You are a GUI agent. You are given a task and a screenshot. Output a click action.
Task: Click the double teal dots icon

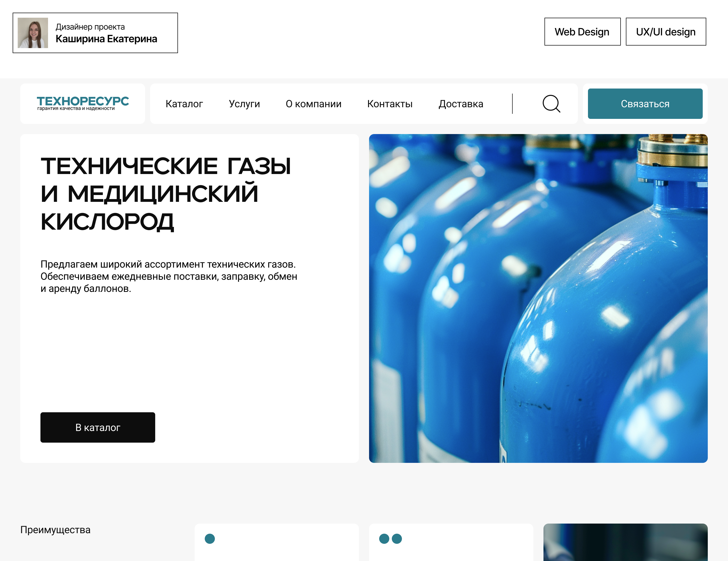click(390, 539)
